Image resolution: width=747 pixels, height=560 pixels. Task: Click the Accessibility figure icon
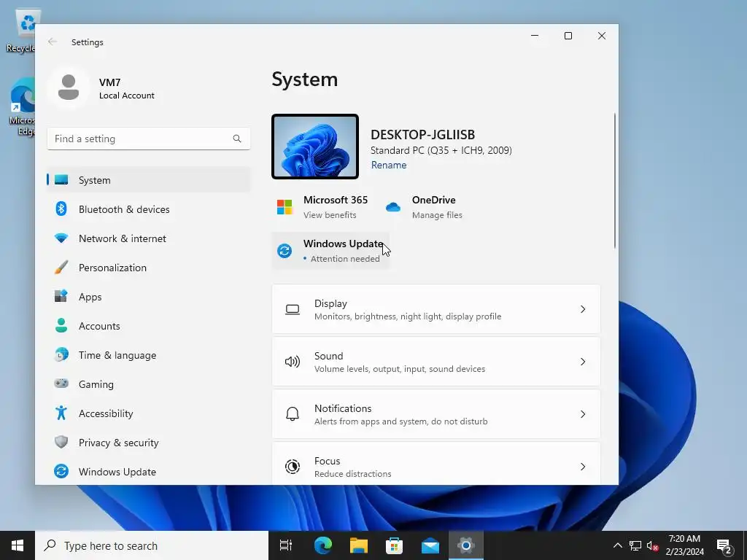[61, 413]
